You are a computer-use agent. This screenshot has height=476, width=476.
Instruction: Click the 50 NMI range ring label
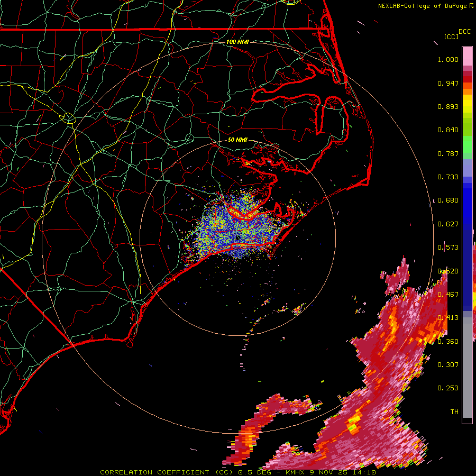click(237, 140)
